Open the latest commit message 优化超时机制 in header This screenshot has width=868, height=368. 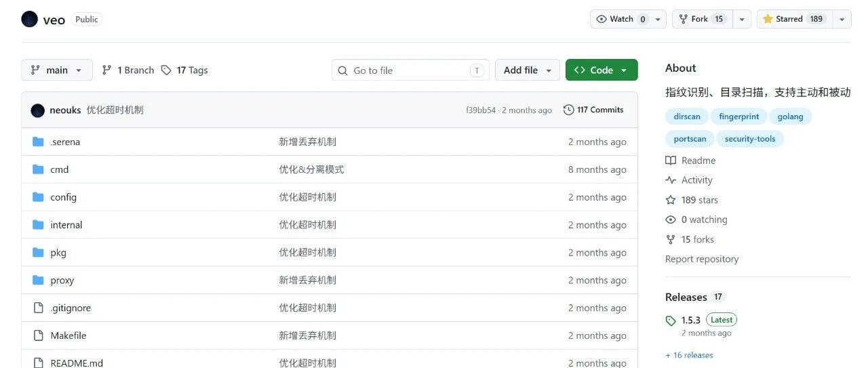115,110
